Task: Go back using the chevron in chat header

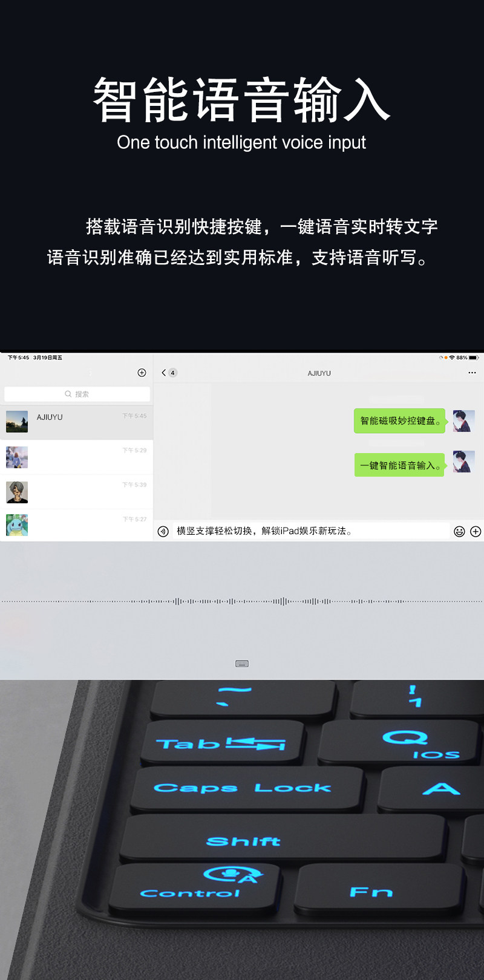Action: click(x=163, y=373)
